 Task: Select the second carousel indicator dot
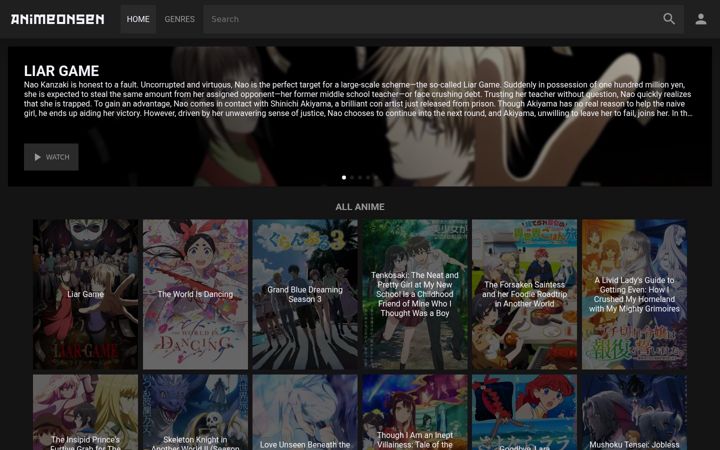[x=352, y=177]
